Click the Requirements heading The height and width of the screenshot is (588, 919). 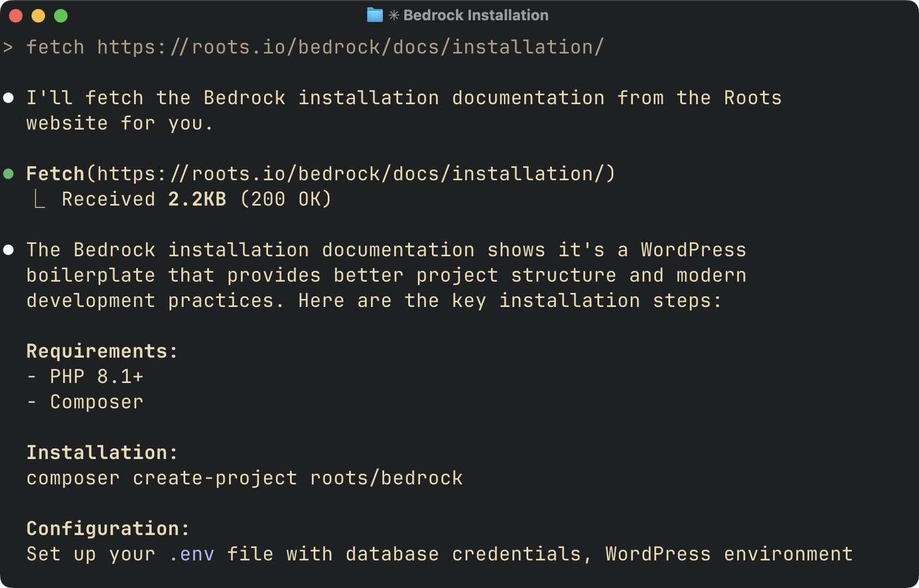[x=102, y=351]
